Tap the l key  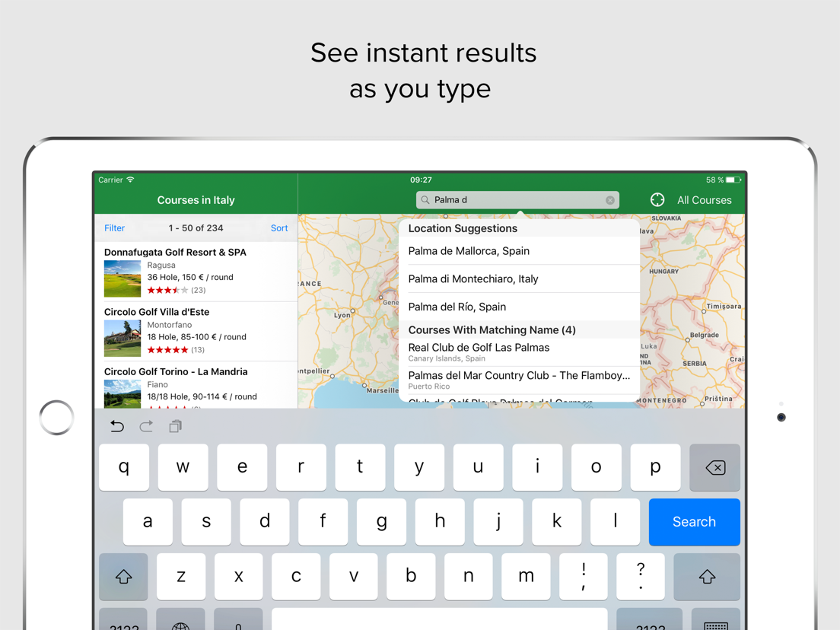pyautogui.click(x=615, y=522)
